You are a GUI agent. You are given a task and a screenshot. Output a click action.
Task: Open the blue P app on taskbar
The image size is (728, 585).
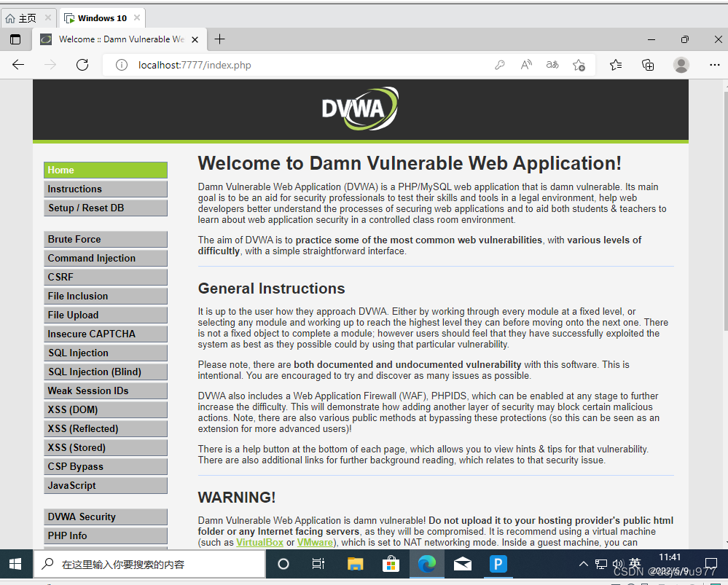[x=498, y=564]
